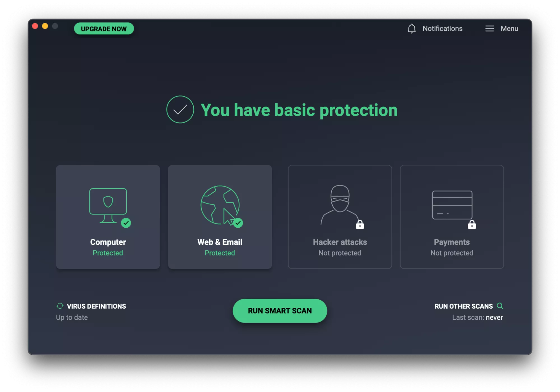
Task: Open the Notifications panel label
Action: (x=442, y=29)
